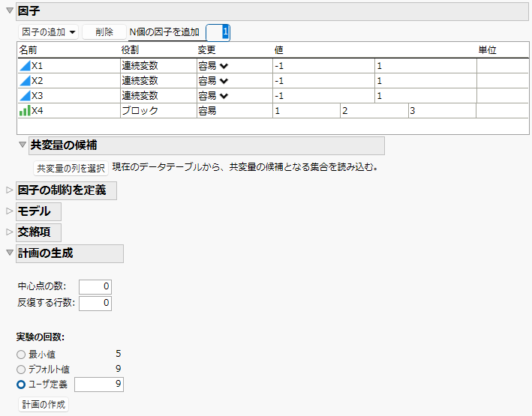Screen dimensions: 532x416
Task: Click the 値 column header
Action: point(279,50)
